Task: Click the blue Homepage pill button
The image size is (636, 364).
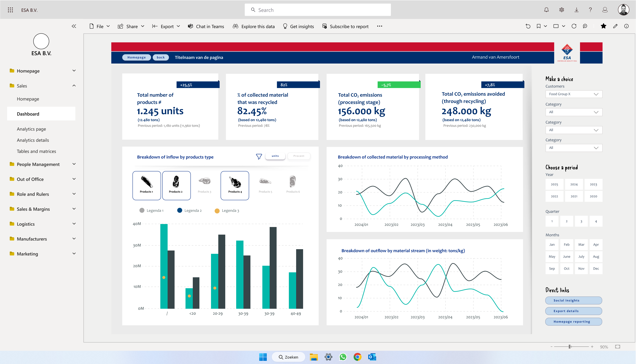Action: pyautogui.click(x=136, y=58)
